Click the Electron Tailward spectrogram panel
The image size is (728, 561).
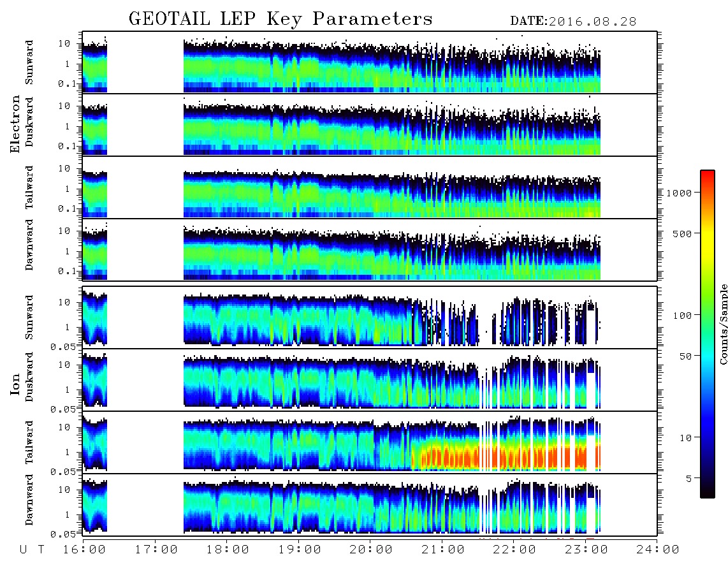click(x=370, y=187)
